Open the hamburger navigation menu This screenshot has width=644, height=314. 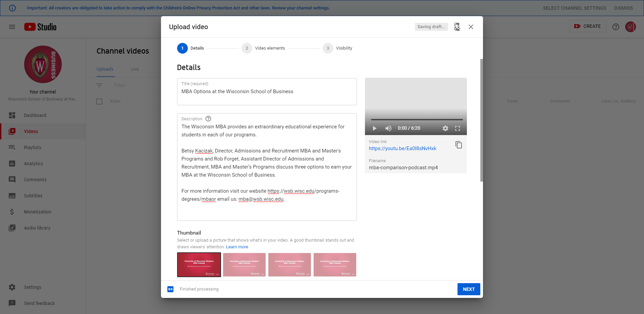pos(12,27)
